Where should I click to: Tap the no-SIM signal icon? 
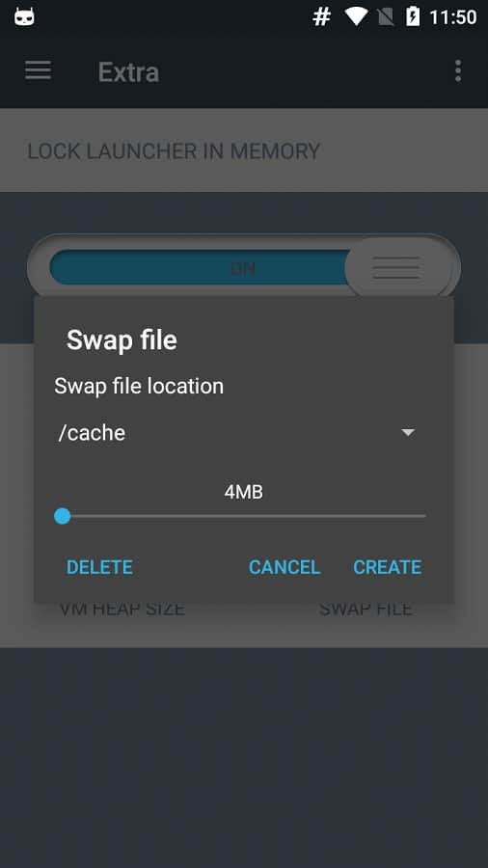tap(386, 17)
